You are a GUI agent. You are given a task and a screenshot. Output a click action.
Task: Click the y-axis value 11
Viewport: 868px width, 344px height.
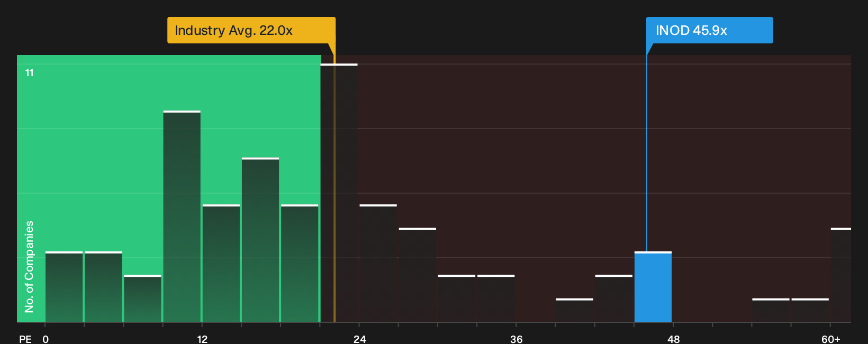[30, 73]
